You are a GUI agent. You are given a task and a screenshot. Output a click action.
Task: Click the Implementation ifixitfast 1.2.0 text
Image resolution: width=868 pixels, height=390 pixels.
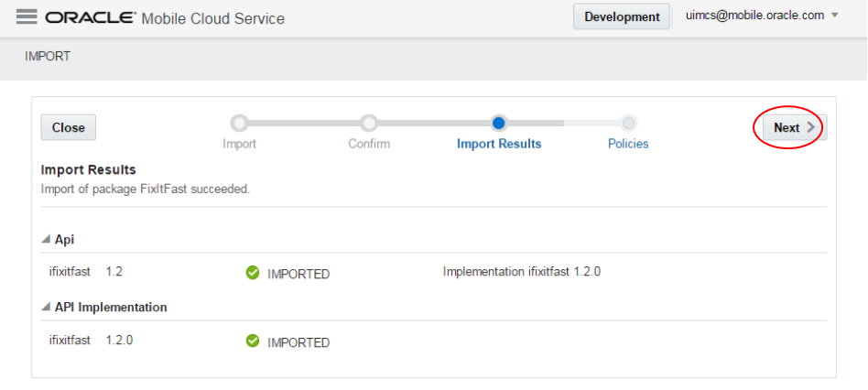coord(521,272)
